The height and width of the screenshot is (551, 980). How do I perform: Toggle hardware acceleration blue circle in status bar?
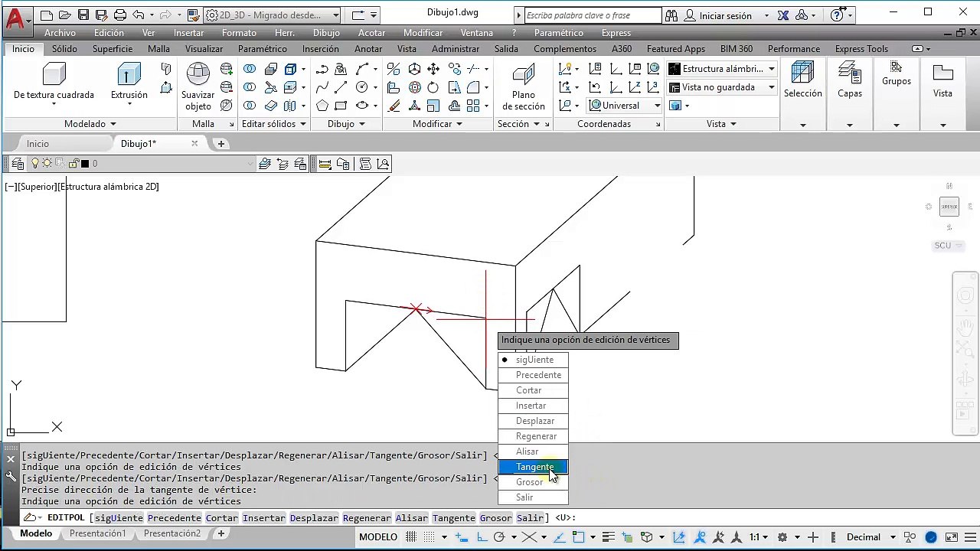tap(931, 537)
